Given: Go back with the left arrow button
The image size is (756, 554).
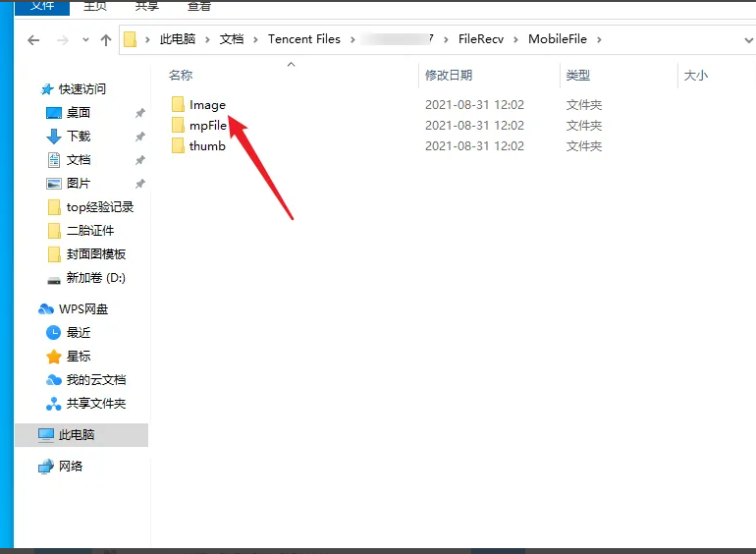Looking at the screenshot, I should (x=33, y=40).
